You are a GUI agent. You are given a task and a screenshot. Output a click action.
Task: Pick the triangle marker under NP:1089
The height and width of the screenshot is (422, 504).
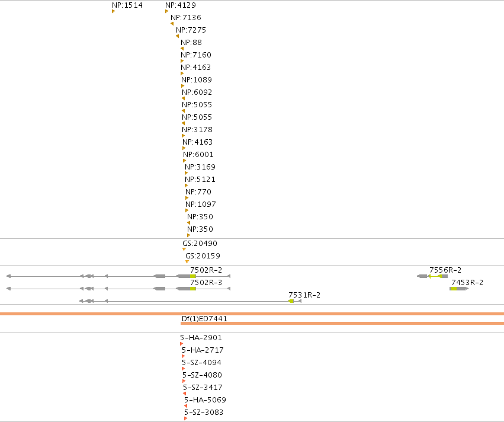tap(182, 86)
